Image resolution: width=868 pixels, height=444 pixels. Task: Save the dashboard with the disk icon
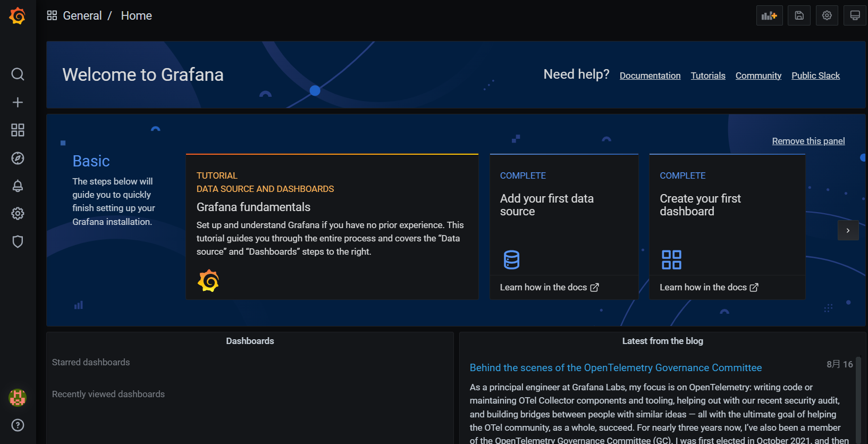[799, 15]
